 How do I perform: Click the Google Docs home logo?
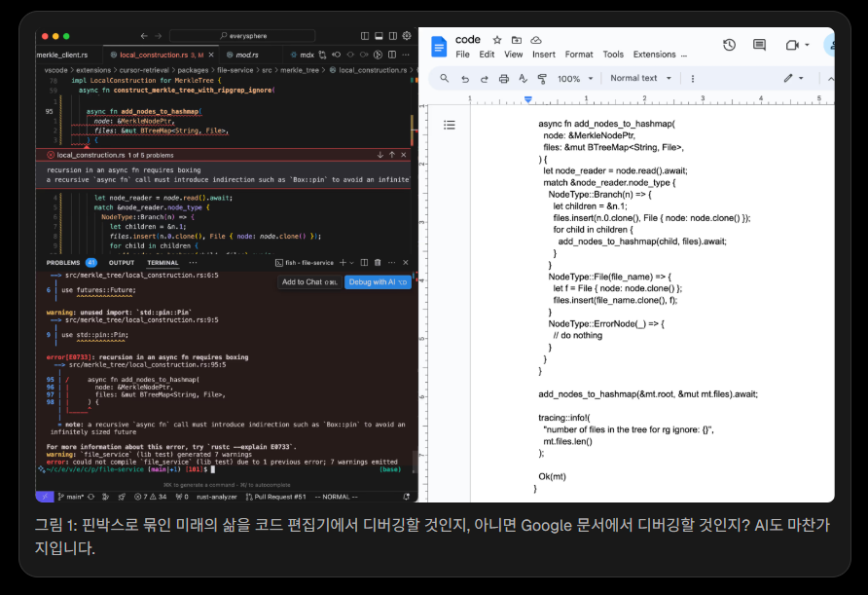pyautogui.click(x=439, y=47)
